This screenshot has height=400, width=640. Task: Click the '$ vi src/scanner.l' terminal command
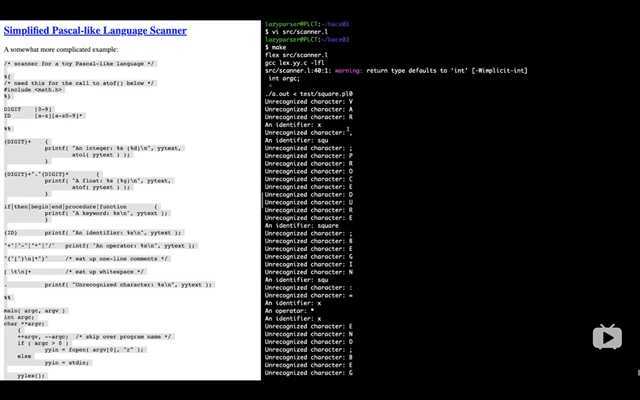[x=296, y=32]
